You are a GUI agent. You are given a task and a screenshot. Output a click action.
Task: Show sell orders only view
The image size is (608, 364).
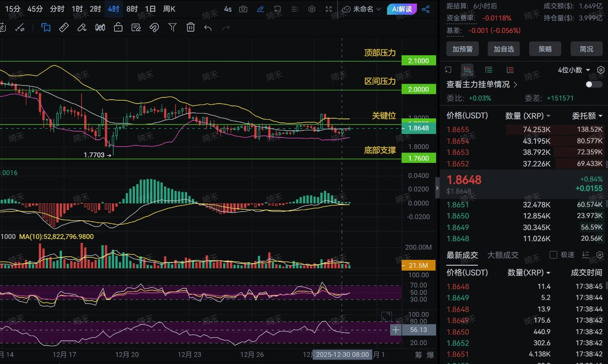(x=510, y=70)
